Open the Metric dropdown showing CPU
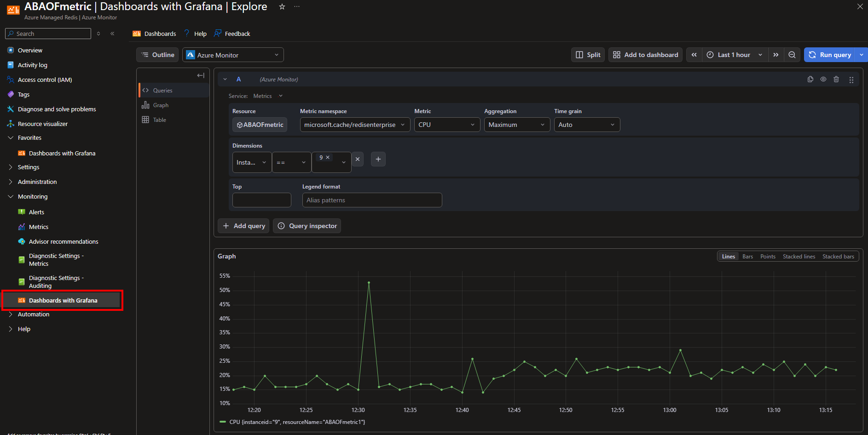868x435 pixels. [447, 125]
